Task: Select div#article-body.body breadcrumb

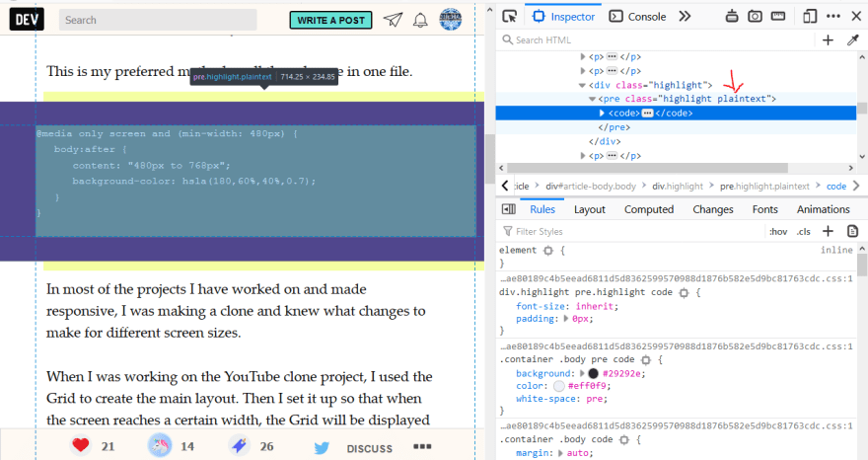Action: (x=591, y=187)
